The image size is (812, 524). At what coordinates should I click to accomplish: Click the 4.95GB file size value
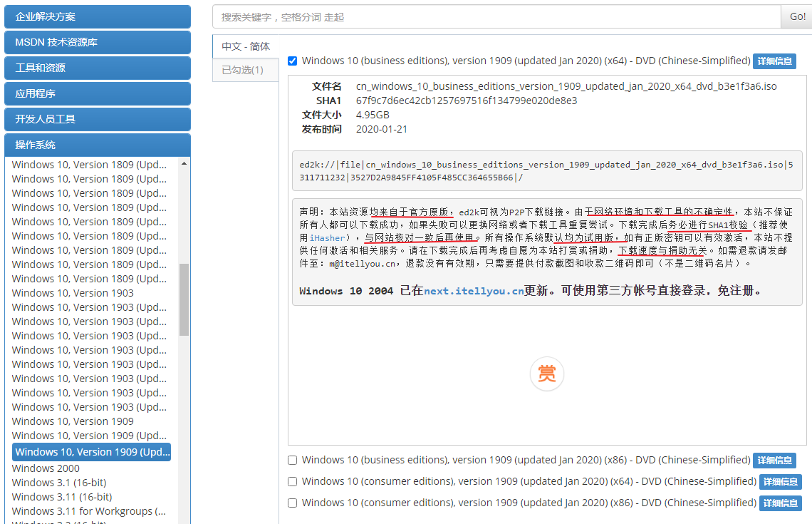coord(373,115)
